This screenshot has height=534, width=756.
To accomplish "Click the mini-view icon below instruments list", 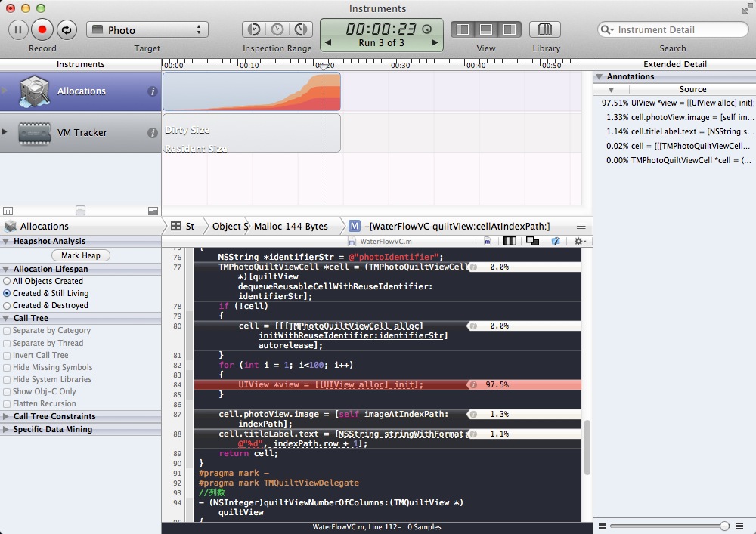I will click(x=153, y=211).
